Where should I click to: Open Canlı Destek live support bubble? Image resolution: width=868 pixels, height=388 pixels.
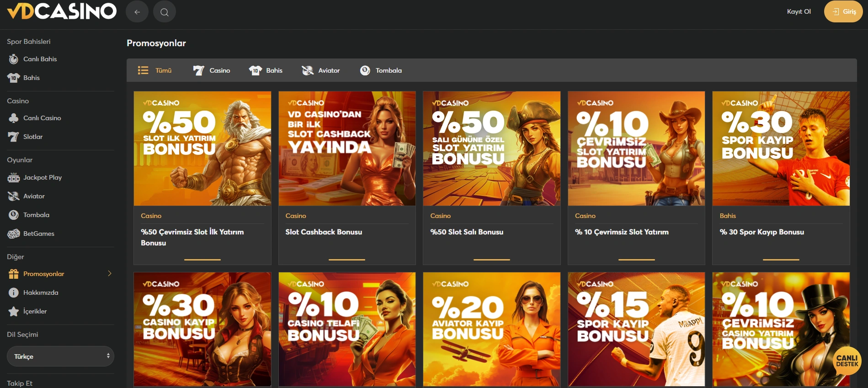click(847, 361)
